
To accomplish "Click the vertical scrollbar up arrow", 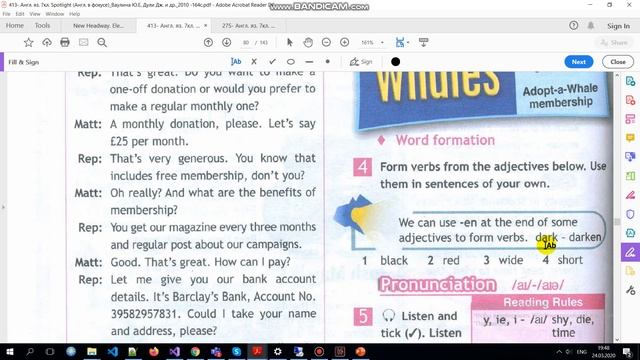I will pyautogui.click(x=617, y=76).
